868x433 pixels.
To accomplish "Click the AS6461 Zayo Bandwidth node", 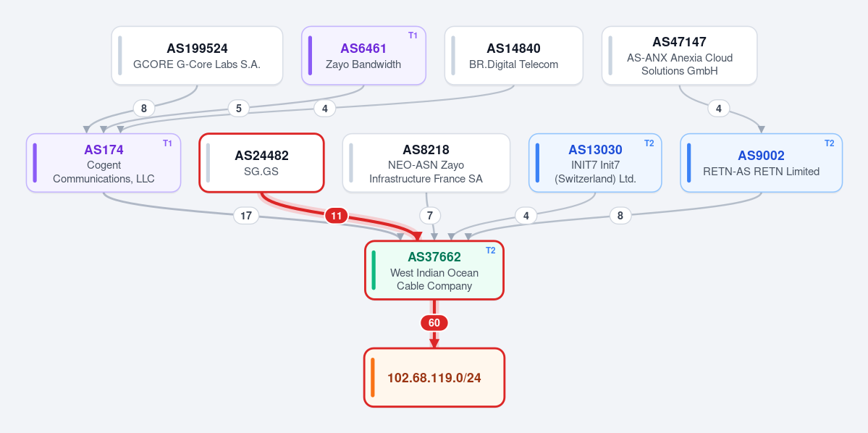I will tap(363, 55).
